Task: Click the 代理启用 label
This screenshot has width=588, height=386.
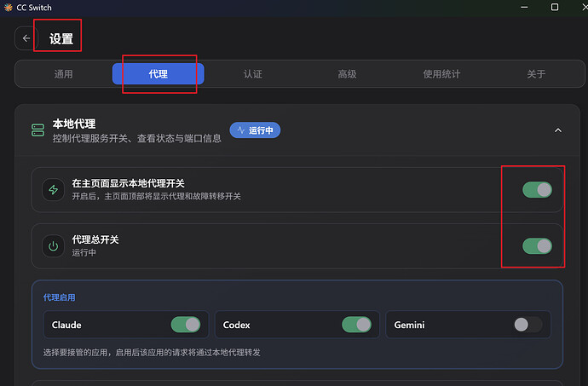Action: 60,297
